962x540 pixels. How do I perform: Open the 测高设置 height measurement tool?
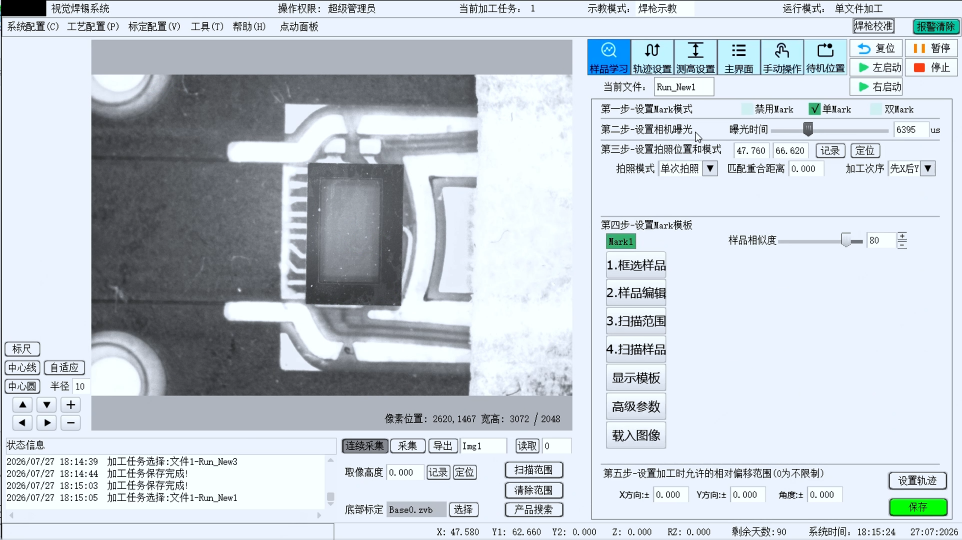(x=695, y=57)
